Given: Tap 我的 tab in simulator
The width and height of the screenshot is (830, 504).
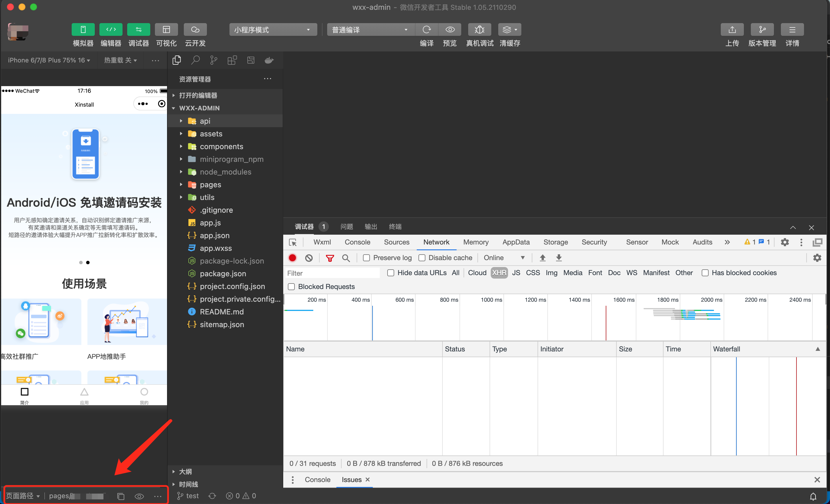Looking at the screenshot, I should [x=144, y=396].
